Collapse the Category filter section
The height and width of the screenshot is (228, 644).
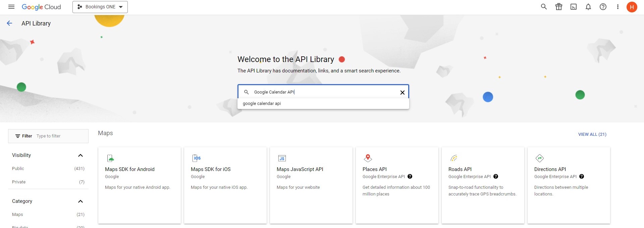[80, 201]
